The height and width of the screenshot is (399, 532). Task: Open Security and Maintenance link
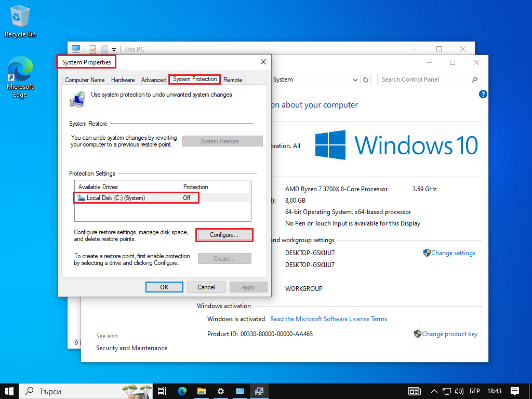(131, 348)
